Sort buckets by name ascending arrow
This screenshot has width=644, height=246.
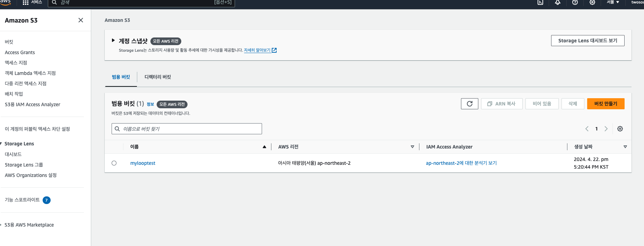[x=264, y=147]
